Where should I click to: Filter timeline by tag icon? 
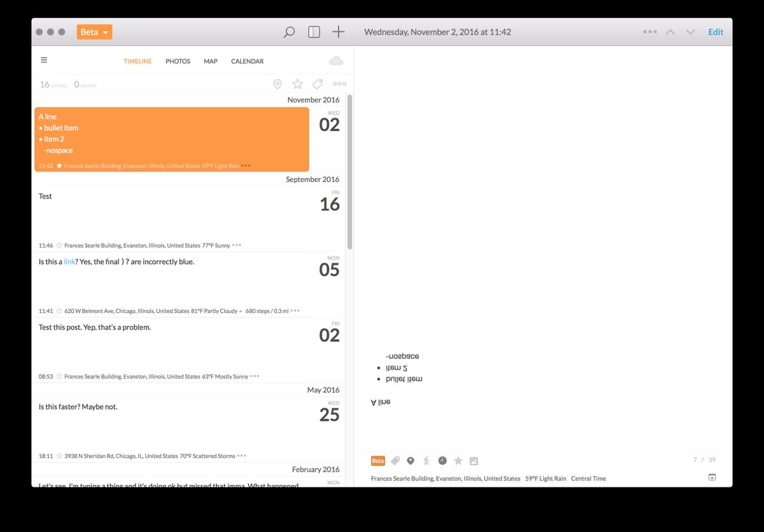[x=318, y=84]
